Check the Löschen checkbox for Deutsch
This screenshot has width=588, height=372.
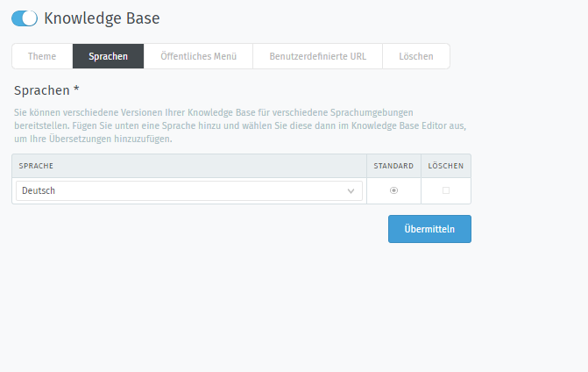[x=446, y=190]
